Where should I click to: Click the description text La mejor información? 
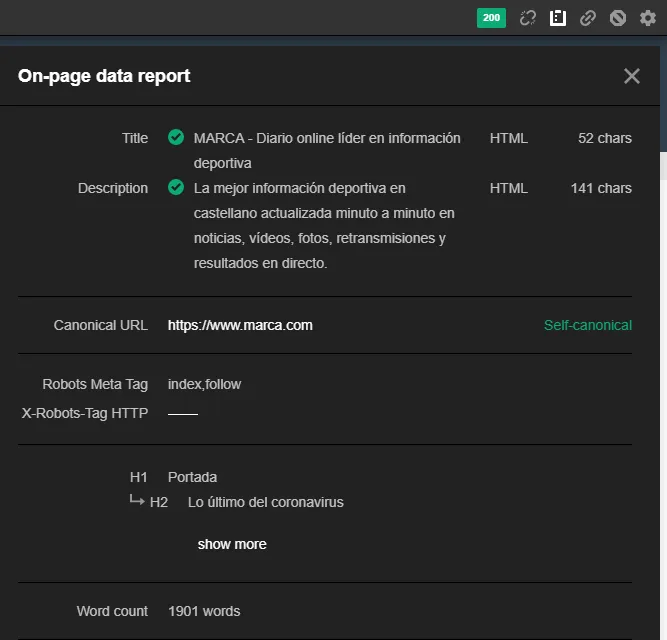(324, 225)
